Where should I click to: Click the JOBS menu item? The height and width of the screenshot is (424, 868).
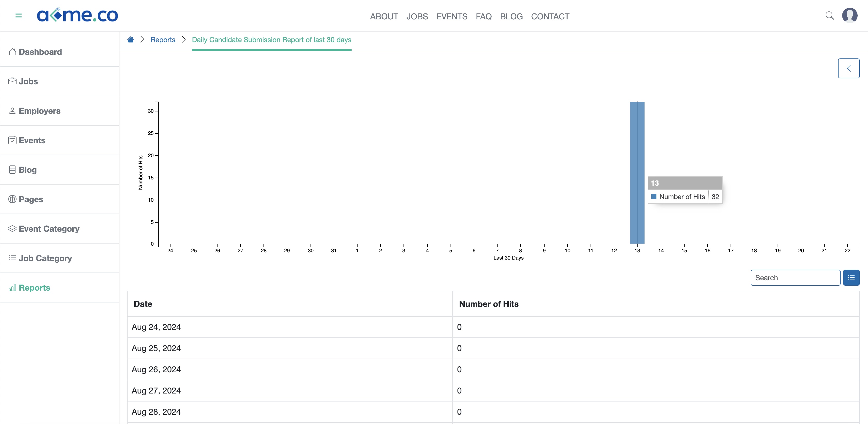[417, 16]
